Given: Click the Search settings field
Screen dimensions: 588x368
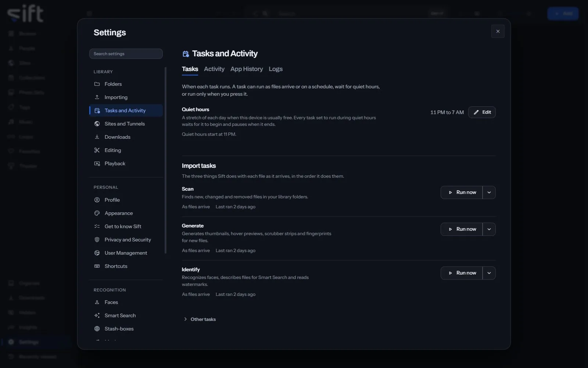Looking at the screenshot, I should point(126,54).
